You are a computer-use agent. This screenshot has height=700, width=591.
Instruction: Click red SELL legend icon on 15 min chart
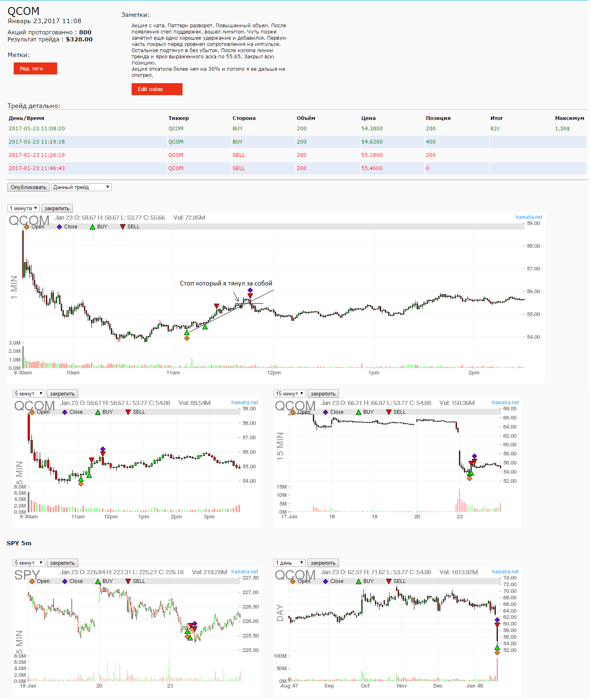tap(389, 412)
